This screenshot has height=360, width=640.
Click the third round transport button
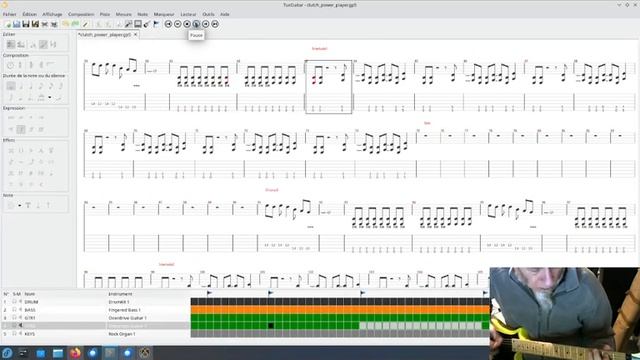[x=187, y=24]
